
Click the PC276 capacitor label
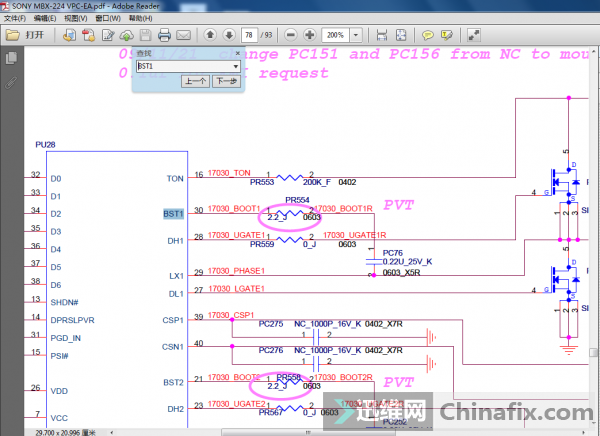(271, 350)
